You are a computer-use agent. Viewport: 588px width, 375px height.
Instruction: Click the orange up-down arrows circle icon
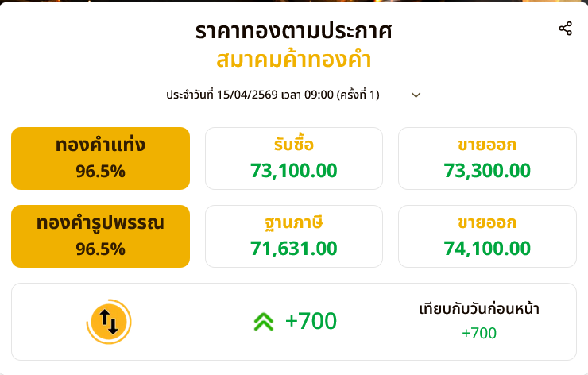pos(109,321)
